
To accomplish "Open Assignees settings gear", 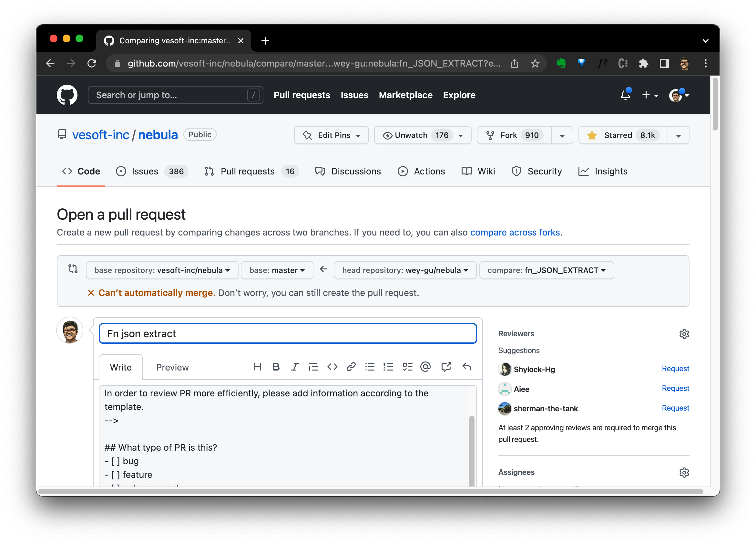I will [x=684, y=472].
